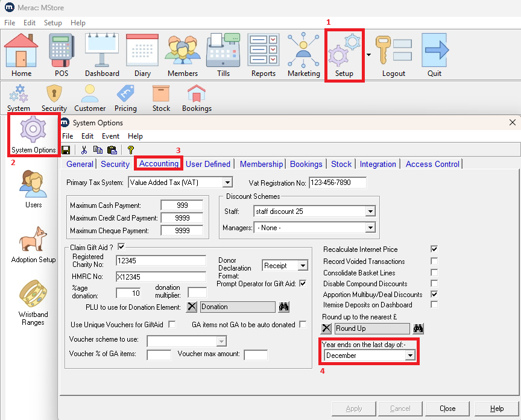Switch to the Membership tab
The height and width of the screenshot is (420, 521).
click(261, 164)
